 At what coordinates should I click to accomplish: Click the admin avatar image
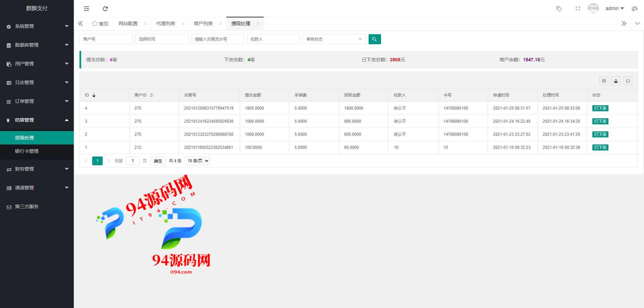click(x=593, y=9)
